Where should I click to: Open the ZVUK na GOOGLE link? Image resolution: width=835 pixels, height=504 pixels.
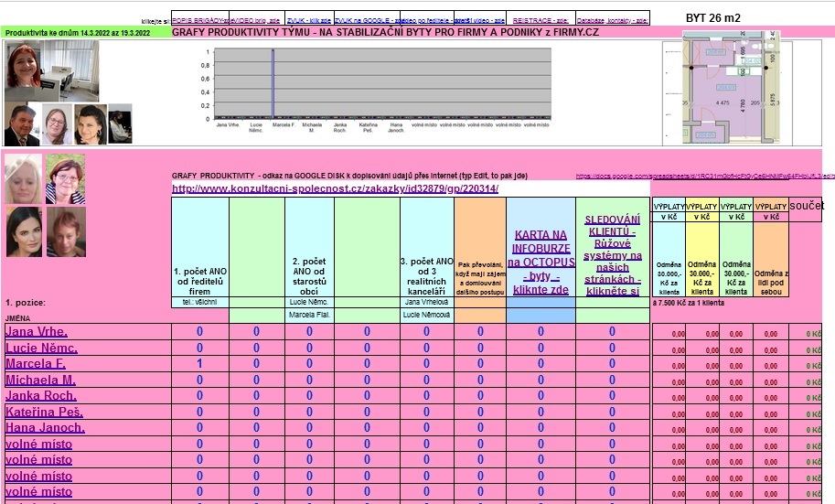(367, 20)
